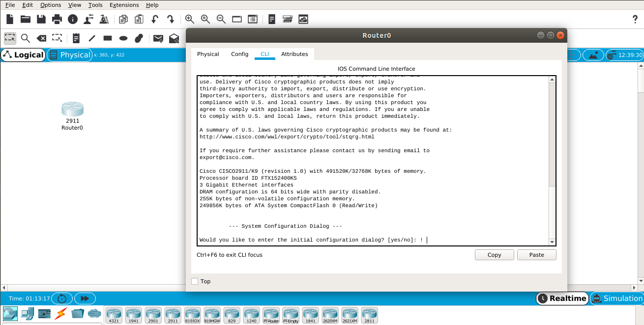Place a note with the Note tool
The width and height of the screenshot is (644, 325).
[x=76, y=38]
